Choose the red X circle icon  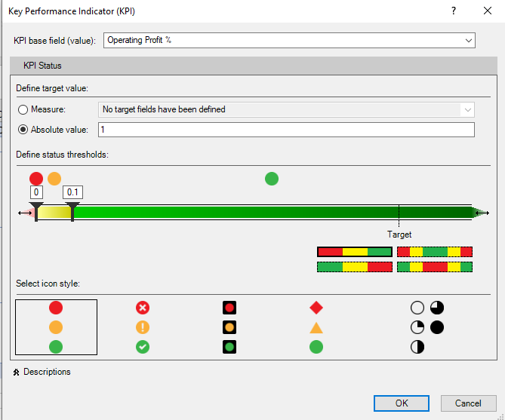click(143, 308)
